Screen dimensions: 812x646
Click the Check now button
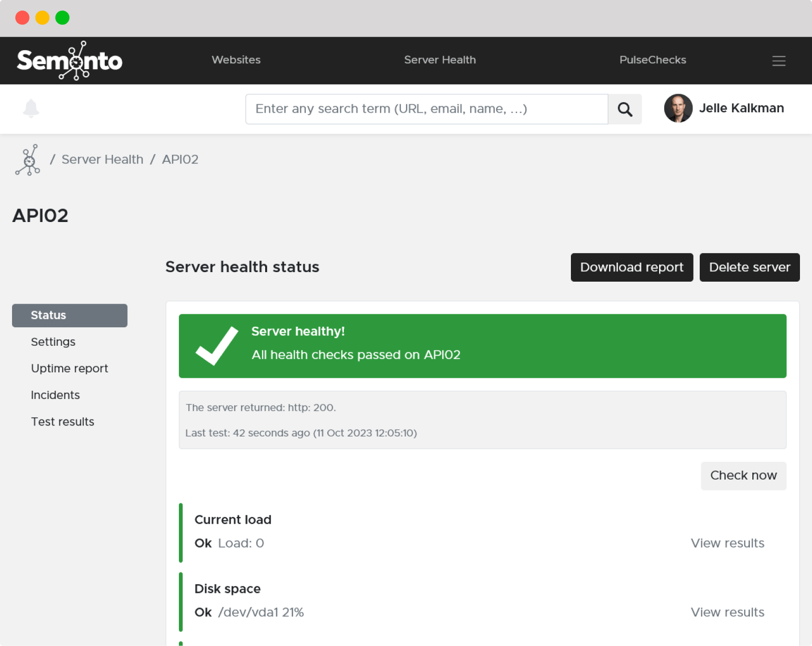tap(743, 476)
